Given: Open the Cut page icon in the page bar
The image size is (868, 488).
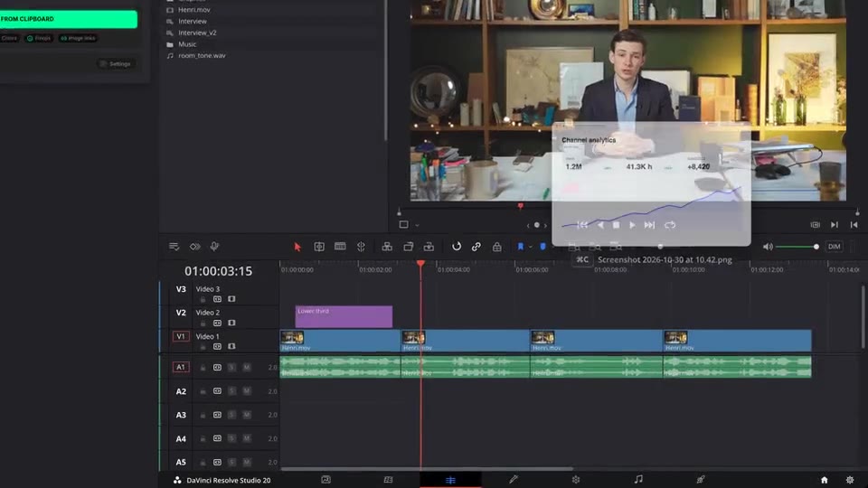Looking at the screenshot, I should (388, 480).
